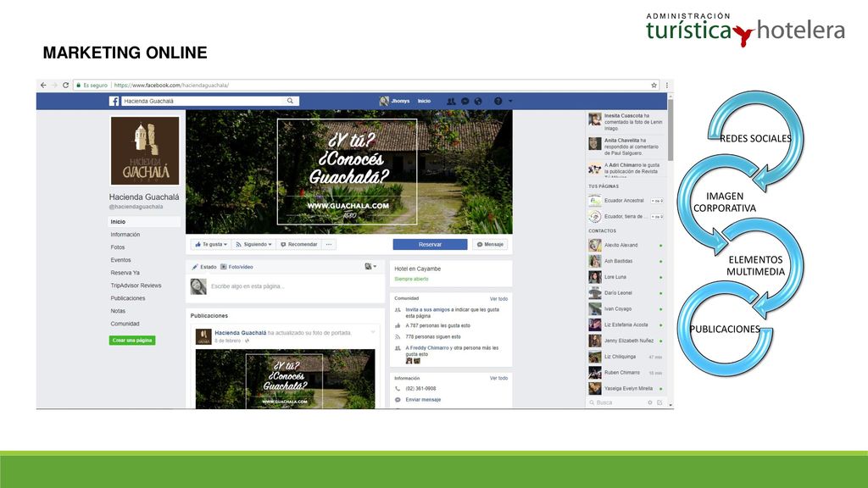This screenshot has height=488, width=868.
Task: Open Ruben Chimarro chat contact
Action: click(626, 373)
